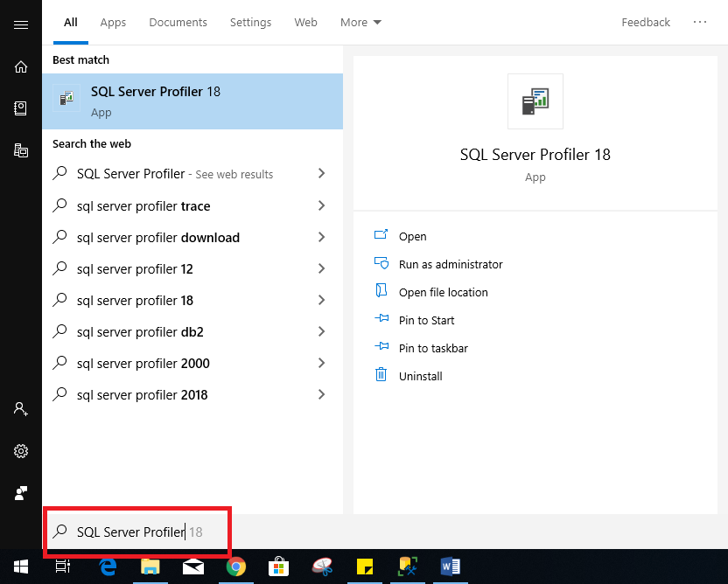Viewport: 728px width, 584px height.
Task: Select the Home icon in the left sidebar
Action: tap(20, 66)
